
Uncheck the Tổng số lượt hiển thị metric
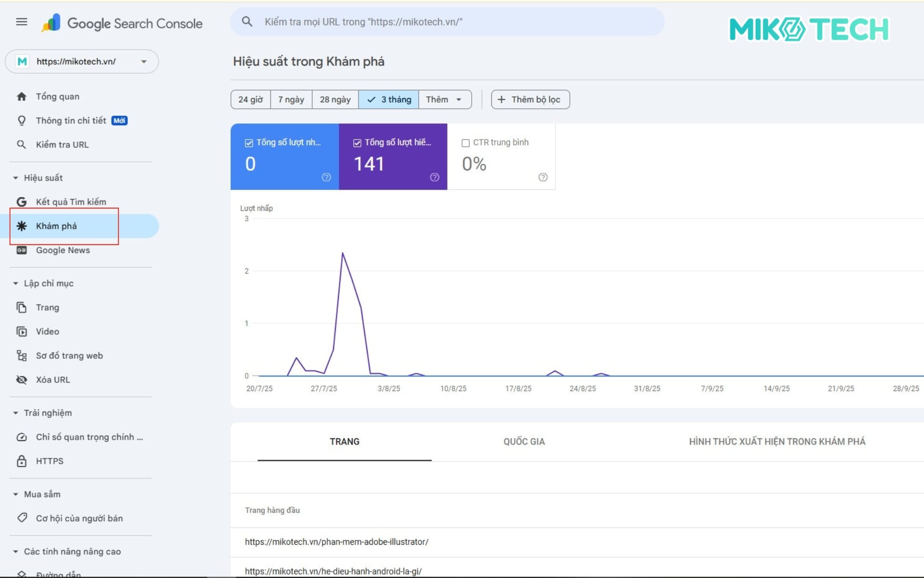click(x=357, y=142)
